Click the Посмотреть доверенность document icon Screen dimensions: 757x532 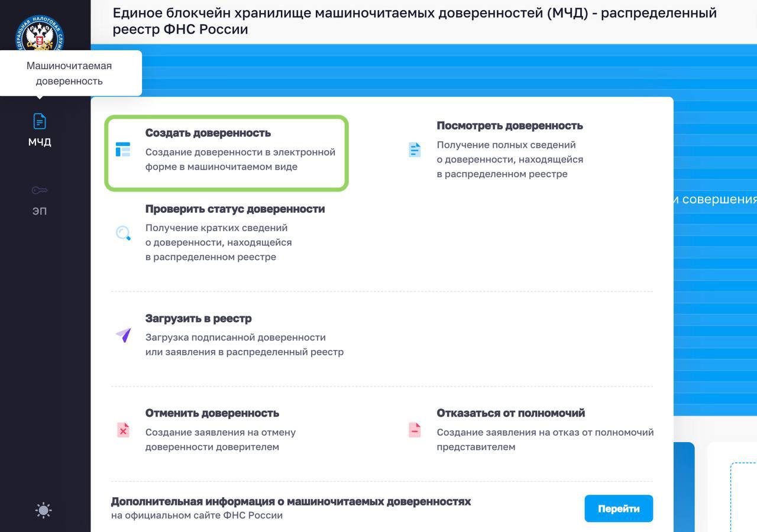click(415, 150)
